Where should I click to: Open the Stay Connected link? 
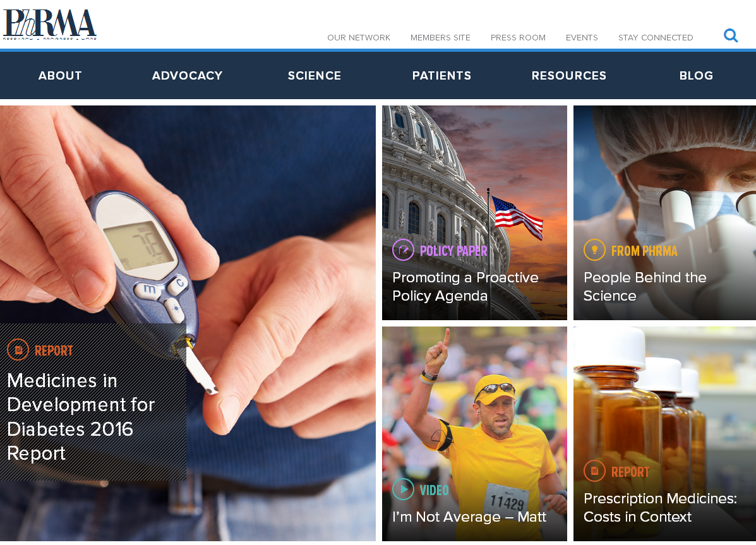656,38
